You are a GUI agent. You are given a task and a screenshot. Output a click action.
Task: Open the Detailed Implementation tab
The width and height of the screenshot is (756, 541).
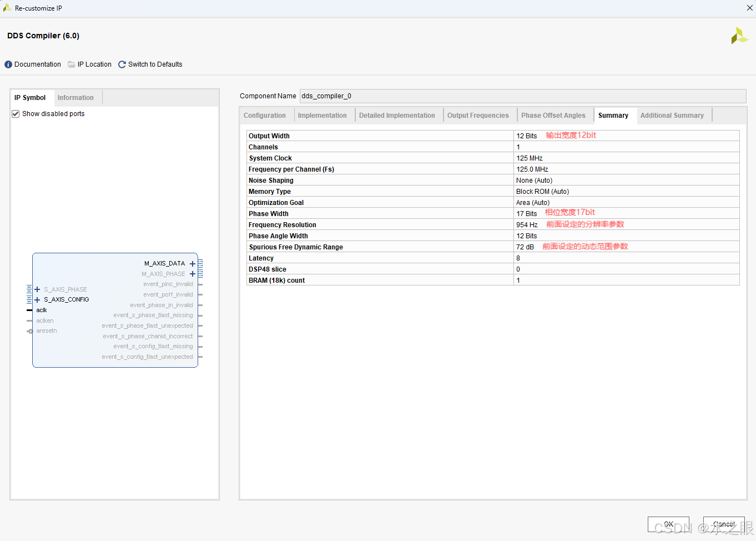[x=397, y=116]
